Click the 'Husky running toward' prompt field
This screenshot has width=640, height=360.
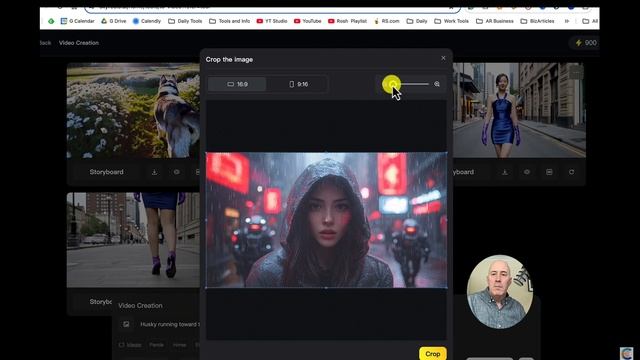tap(169, 324)
